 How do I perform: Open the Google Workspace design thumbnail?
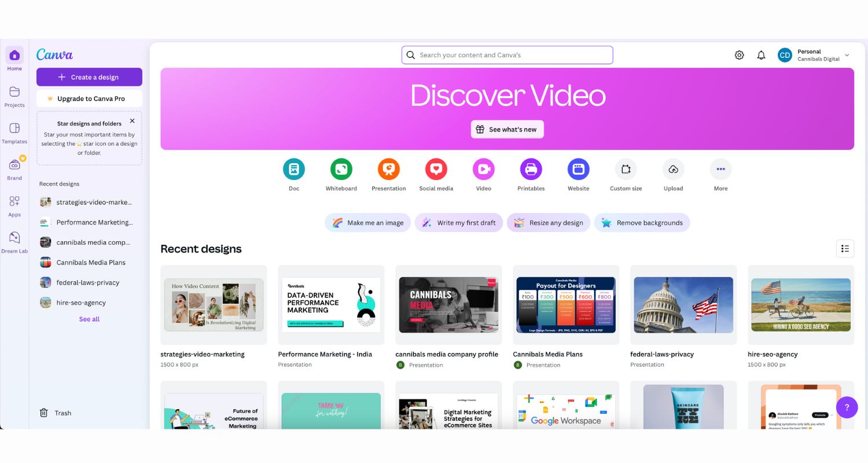(x=566, y=405)
